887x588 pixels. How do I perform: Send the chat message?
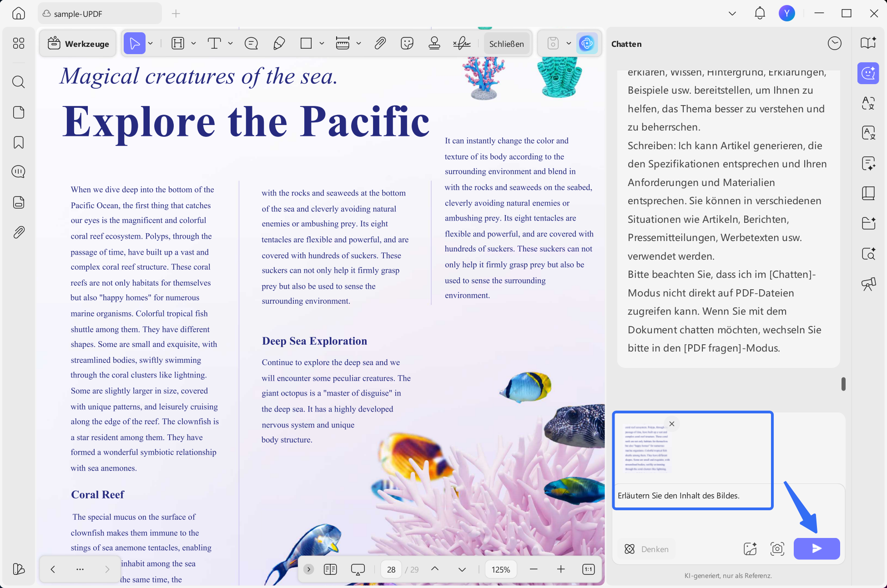click(x=816, y=548)
